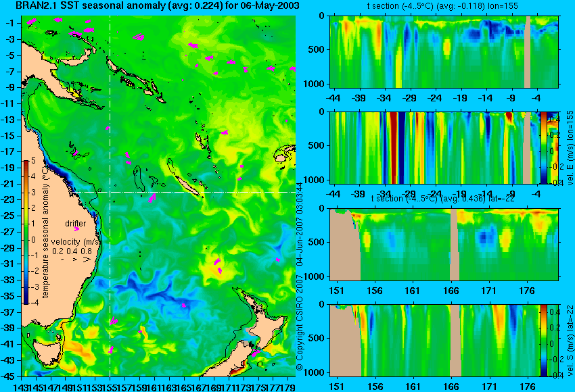
Task: Click the vel. E velocity color bar
Action: [x=543, y=147]
